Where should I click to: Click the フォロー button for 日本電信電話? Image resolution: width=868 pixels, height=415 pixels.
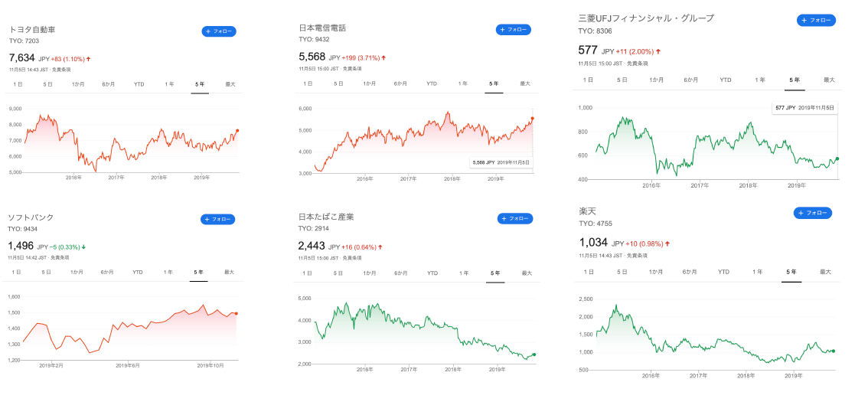[514, 30]
